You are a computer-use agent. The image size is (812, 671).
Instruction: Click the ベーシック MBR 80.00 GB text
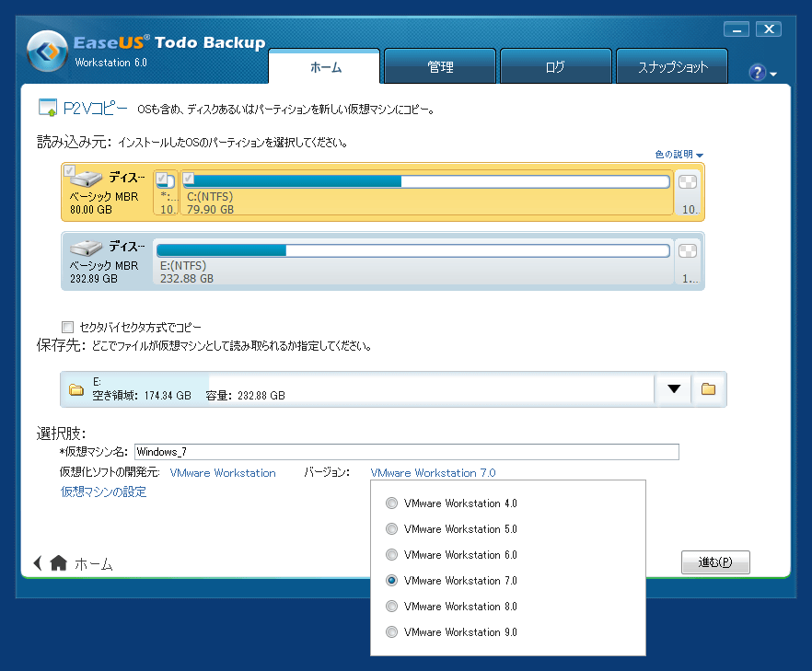pos(104,202)
